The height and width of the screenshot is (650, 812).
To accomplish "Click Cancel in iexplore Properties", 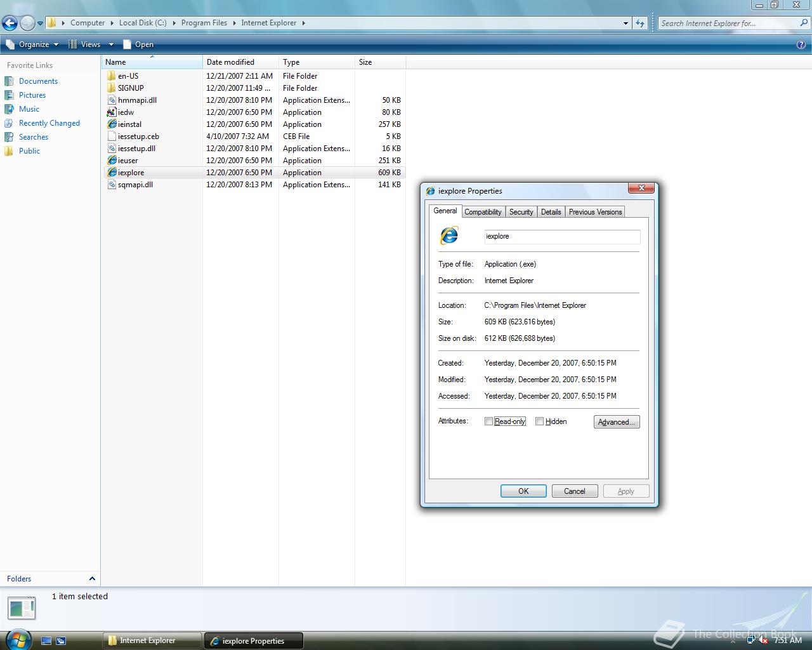I will point(575,491).
